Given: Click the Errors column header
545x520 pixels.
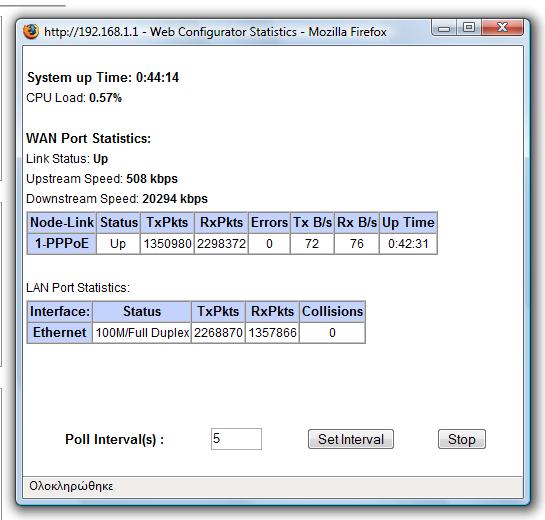Looking at the screenshot, I should point(269,222).
